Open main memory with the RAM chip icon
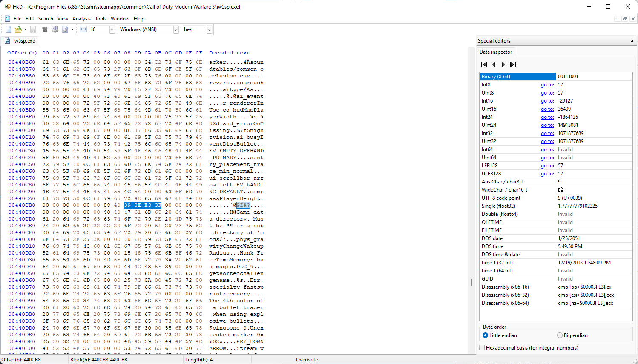Image resolution: width=638 pixels, height=364 pixels. (x=45, y=29)
